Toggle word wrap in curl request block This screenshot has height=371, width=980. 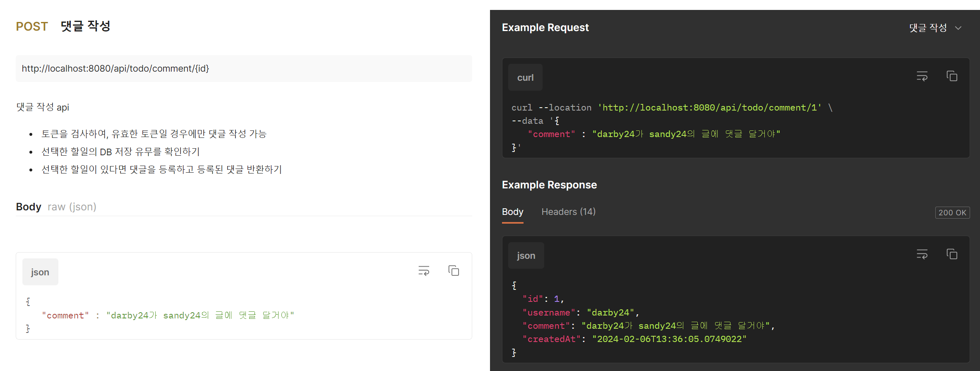pyautogui.click(x=922, y=76)
